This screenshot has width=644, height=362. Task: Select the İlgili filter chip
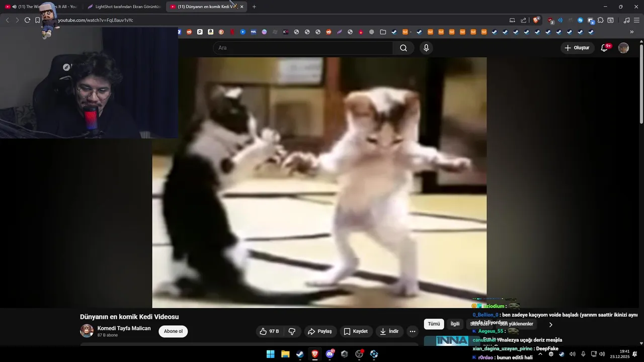tap(455, 324)
